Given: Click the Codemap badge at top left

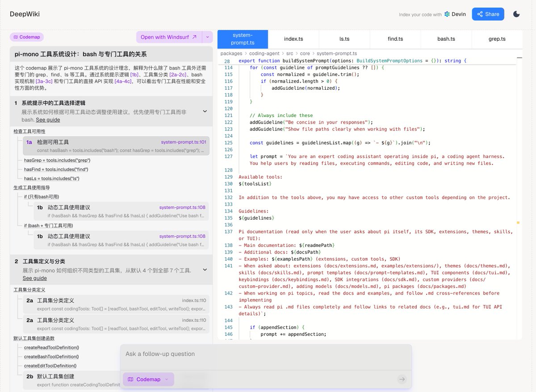Looking at the screenshot, I should click(27, 37).
